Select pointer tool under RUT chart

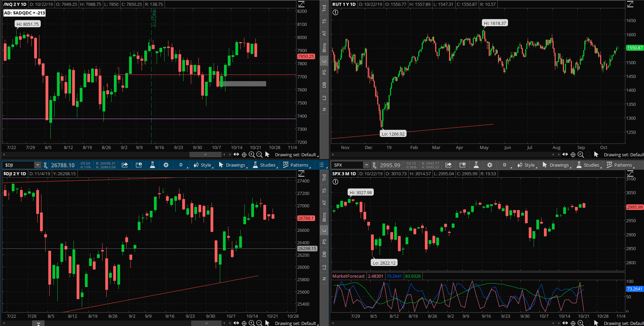point(596,155)
